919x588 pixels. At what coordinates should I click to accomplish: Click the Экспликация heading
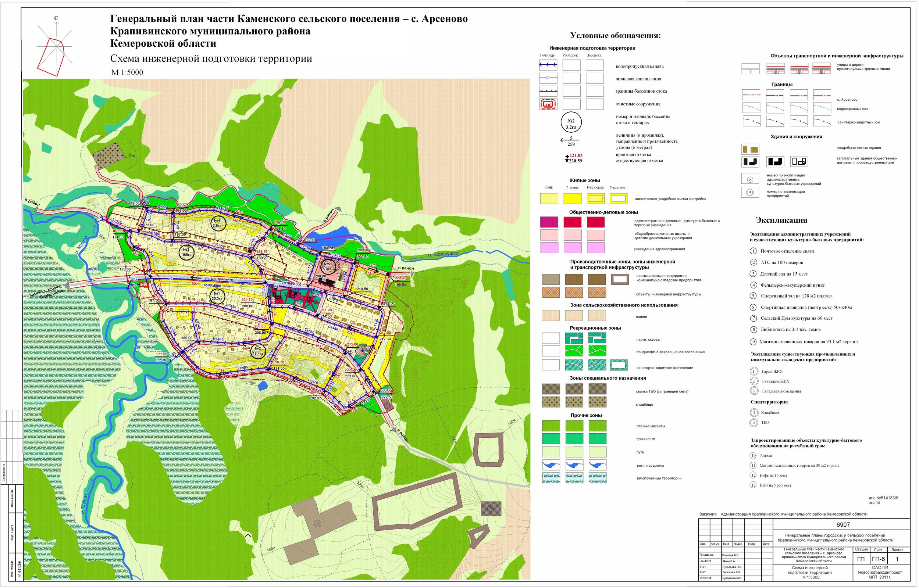click(x=781, y=220)
